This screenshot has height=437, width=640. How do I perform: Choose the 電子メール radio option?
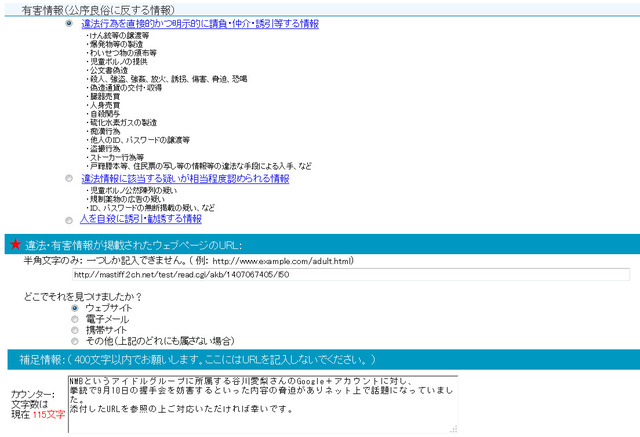click(x=74, y=319)
